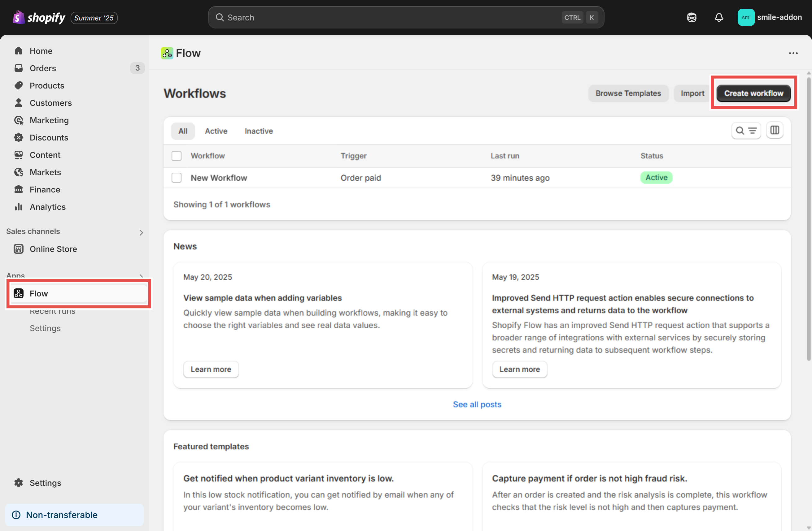Check the New Workflow row checkbox
Viewport: 812px width, 531px height.
point(177,178)
